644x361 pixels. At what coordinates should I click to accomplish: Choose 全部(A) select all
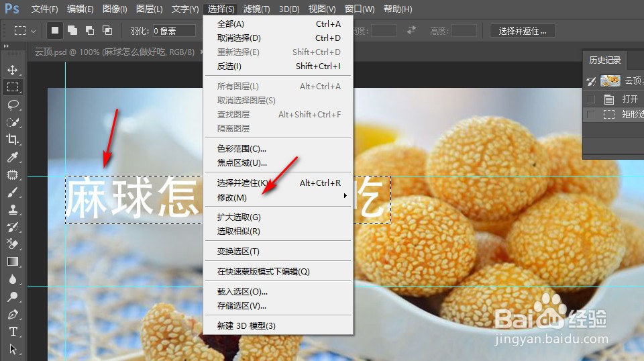[x=278, y=23]
